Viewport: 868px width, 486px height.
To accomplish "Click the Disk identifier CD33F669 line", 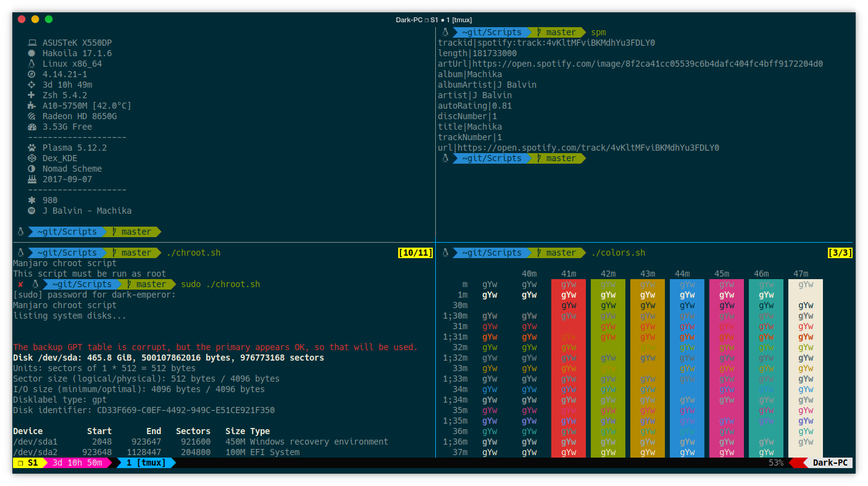I will pos(144,411).
